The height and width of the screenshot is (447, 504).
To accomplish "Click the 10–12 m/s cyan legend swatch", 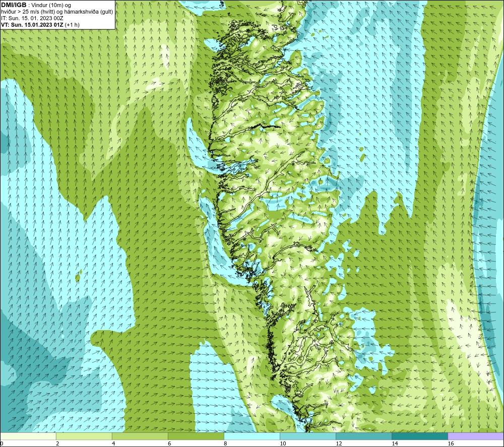I will tap(308, 436).
